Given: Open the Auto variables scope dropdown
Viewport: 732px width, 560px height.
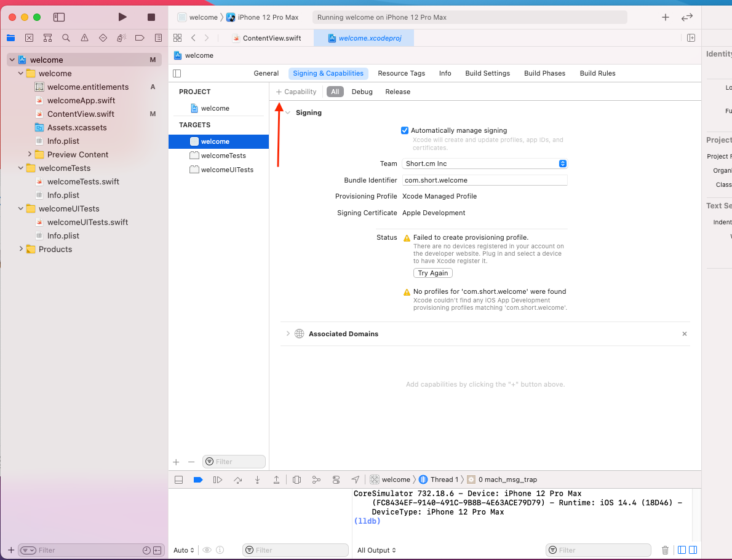Looking at the screenshot, I should (x=183, y=550).
